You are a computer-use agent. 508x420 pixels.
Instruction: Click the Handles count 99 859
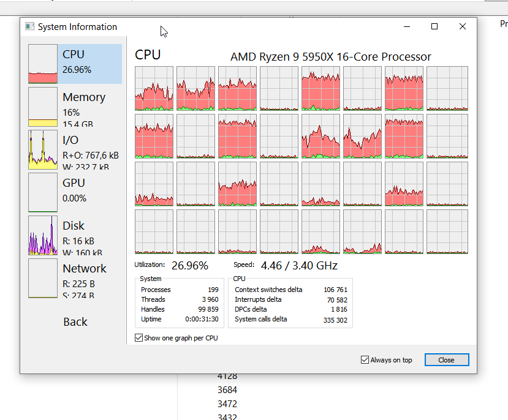[x=208, y=309]
